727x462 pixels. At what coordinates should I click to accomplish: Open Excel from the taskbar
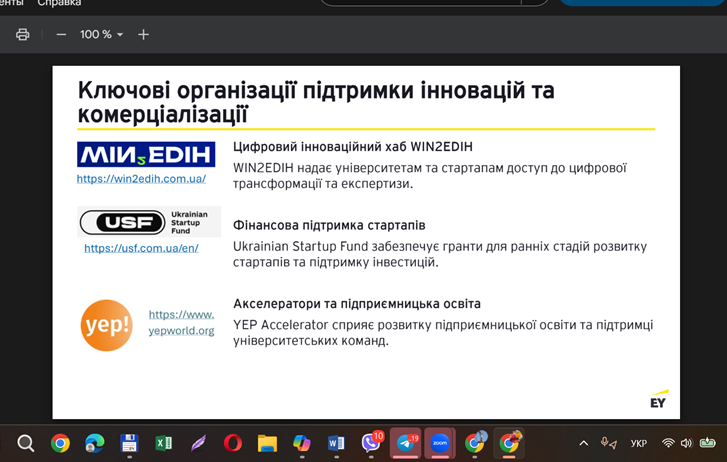click(x=163, y=443)
